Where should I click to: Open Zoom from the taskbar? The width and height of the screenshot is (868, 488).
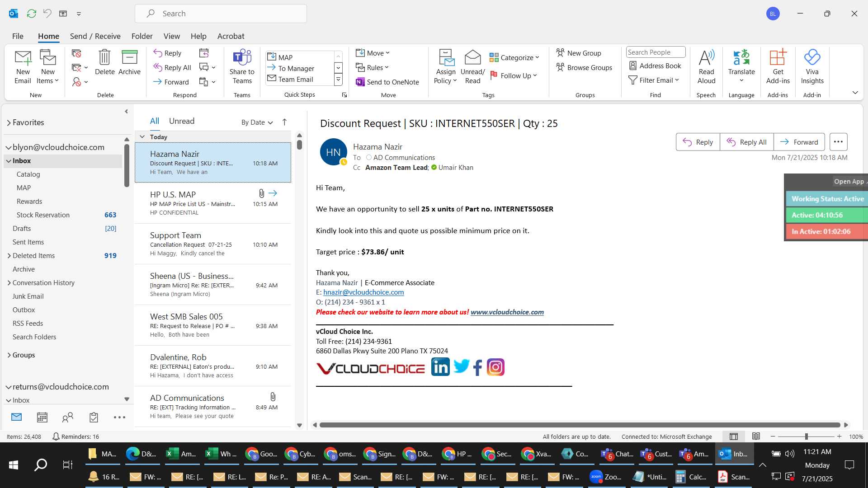click(605, 477)
